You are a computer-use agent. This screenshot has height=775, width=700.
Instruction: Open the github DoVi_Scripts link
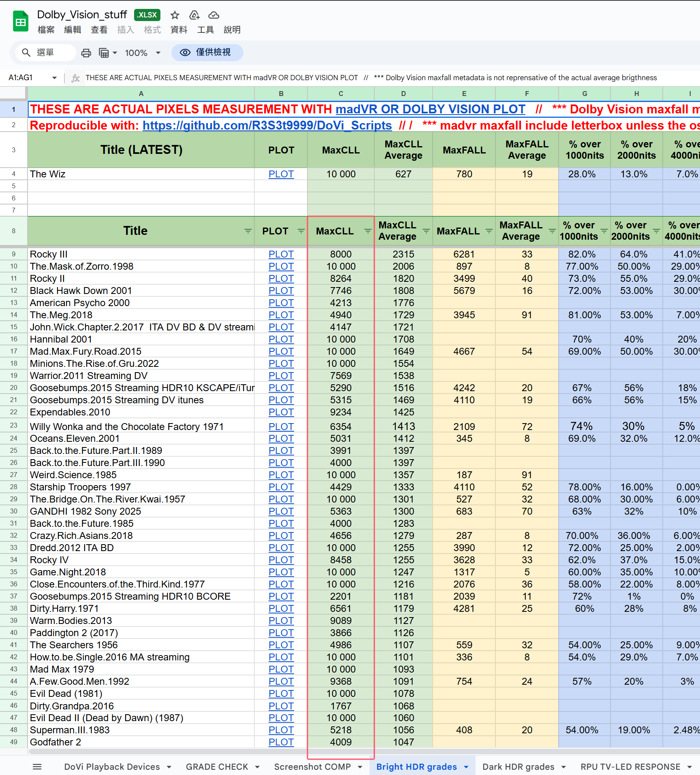click(x=267, y=126)
